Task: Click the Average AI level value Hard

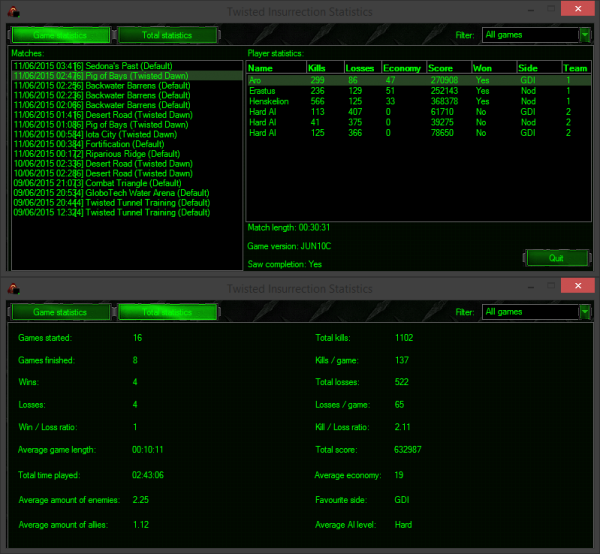Action: coord(403,525)
